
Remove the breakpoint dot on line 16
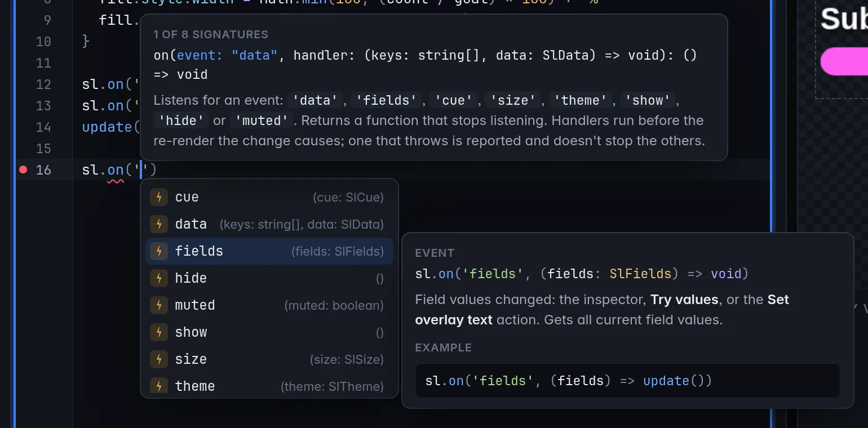point(23,170)
